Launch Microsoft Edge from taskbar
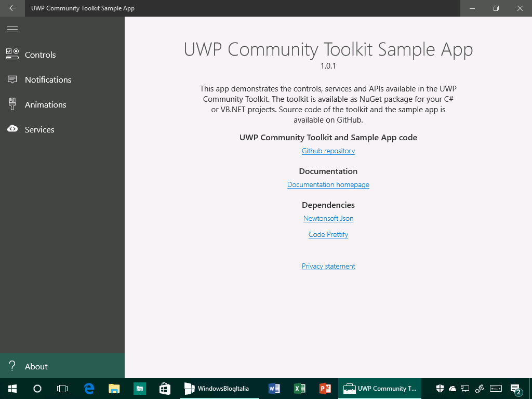Screen dimensions: 532x399 coord(88,389)
